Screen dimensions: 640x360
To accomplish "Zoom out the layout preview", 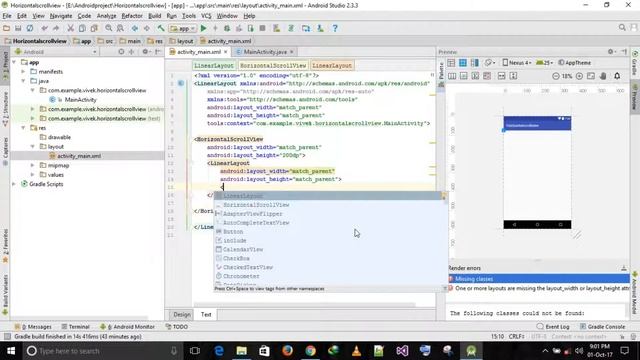I will 556,76.
